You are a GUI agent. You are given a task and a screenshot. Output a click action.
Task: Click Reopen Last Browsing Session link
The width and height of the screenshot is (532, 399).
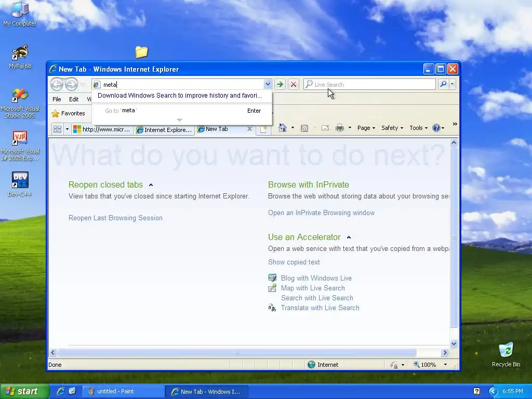point(115,218)
